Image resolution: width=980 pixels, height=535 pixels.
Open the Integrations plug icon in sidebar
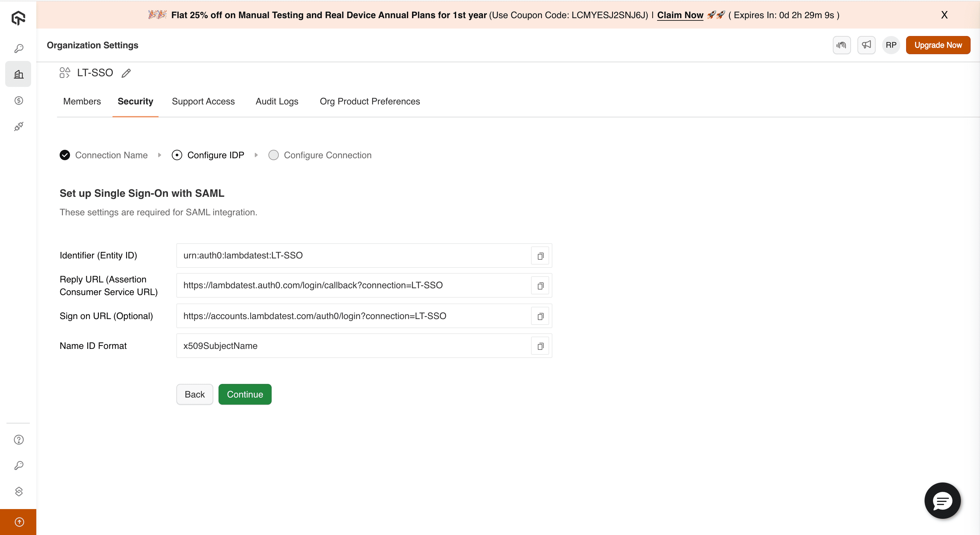click(x=18, y=126)
